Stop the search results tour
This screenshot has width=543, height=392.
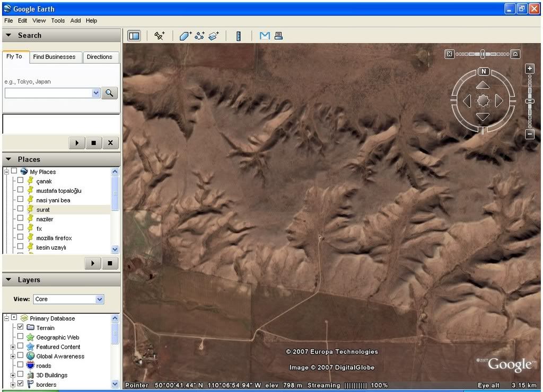click(93, 143)
